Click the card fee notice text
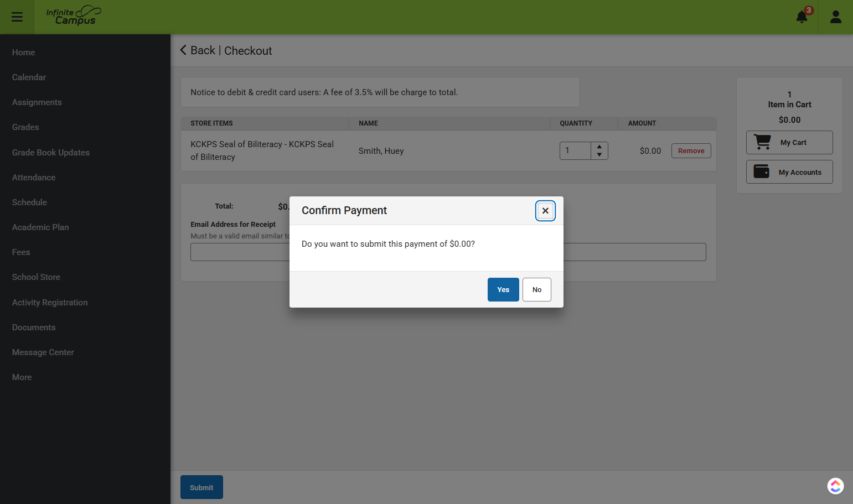Image resolution: width=853 pixels, height=504 pixels. coord(324,92)
